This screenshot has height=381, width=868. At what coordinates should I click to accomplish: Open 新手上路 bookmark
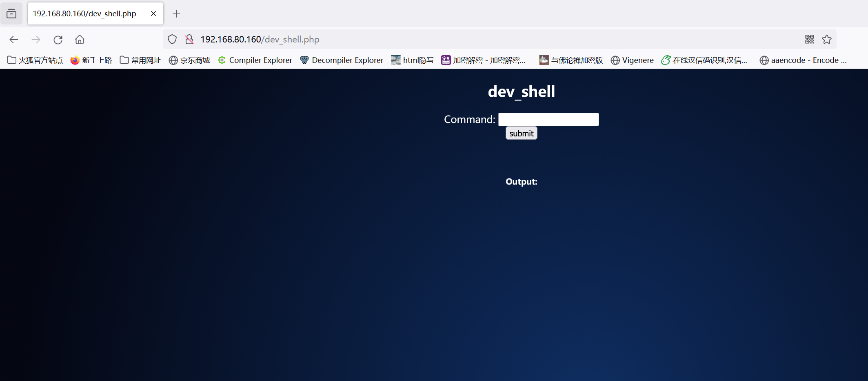[91, 60]
